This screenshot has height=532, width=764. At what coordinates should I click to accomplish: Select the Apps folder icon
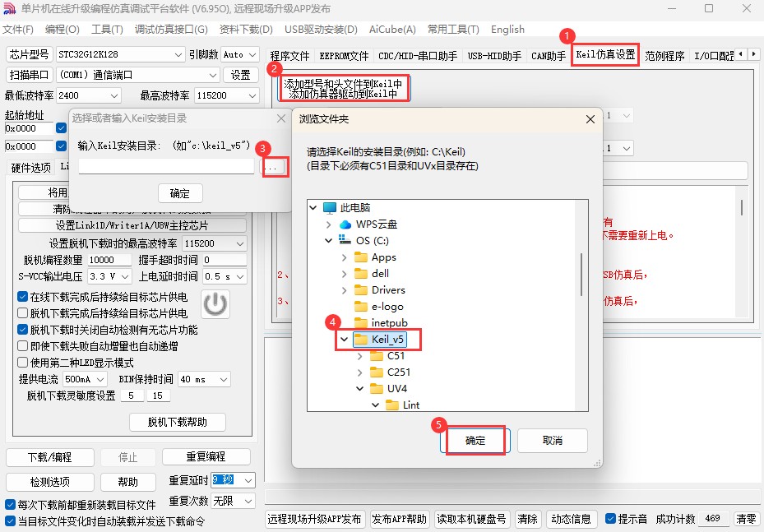tap(361, 257)
